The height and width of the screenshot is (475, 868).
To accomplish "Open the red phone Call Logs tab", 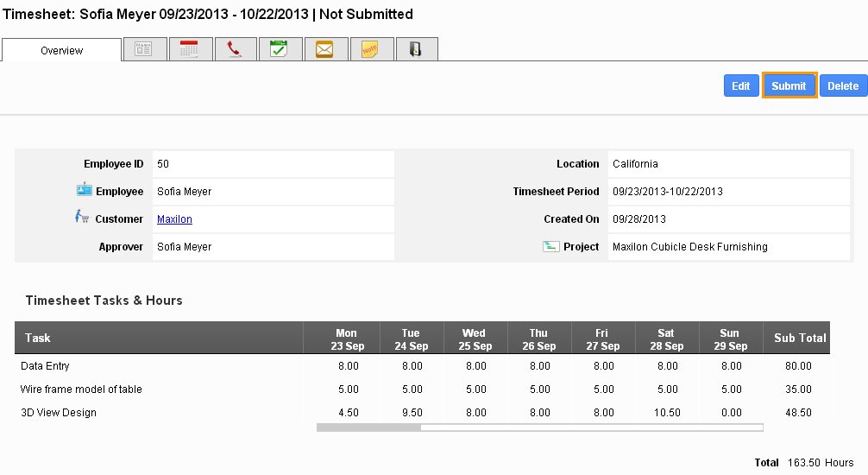I will [234, 50].
